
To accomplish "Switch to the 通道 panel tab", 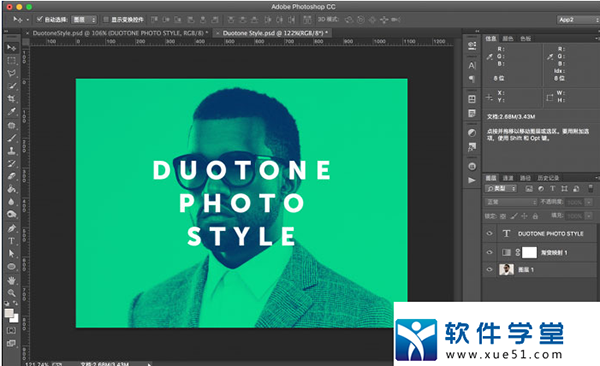I will click(x=508, y=178).
